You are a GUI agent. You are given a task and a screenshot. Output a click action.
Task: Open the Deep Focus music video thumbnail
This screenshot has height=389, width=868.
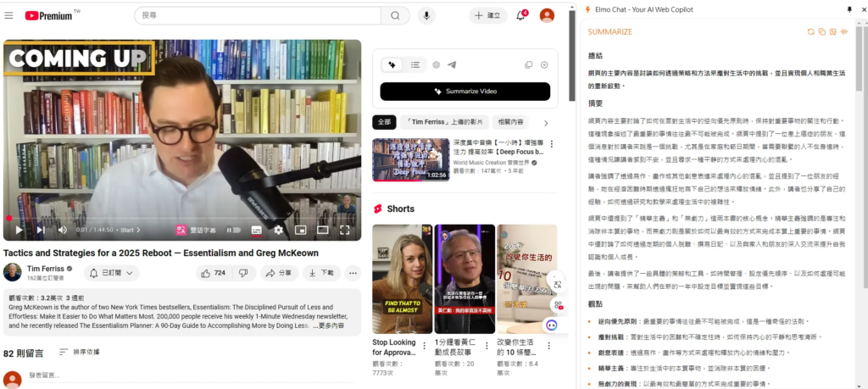(411, 160)
